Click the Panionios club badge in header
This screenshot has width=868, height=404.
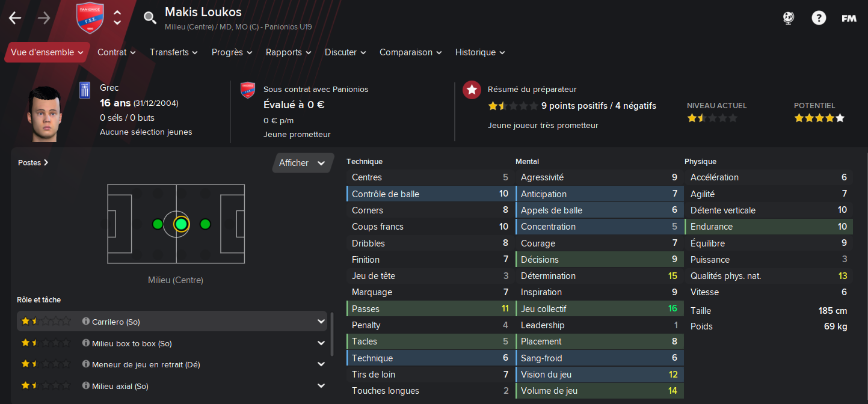(x=90, y=18)
